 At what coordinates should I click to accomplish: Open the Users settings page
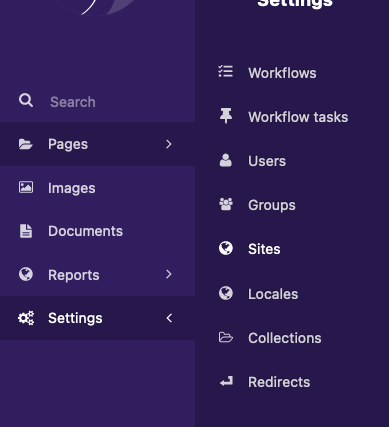point(267,161)
